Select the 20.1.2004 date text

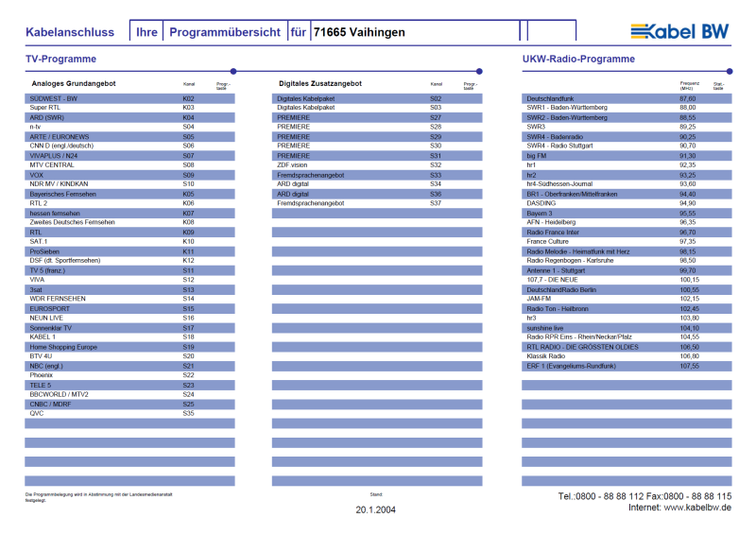[375, 509]
